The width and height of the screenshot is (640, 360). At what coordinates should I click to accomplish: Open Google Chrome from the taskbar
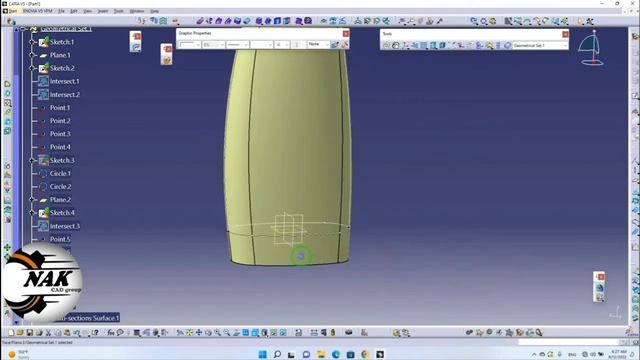coord(365,354)
